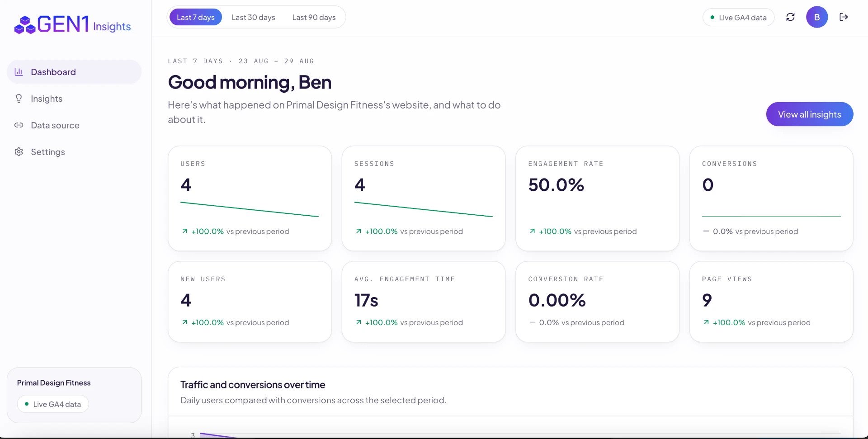Open the Sessions metric card

[424, 198]
